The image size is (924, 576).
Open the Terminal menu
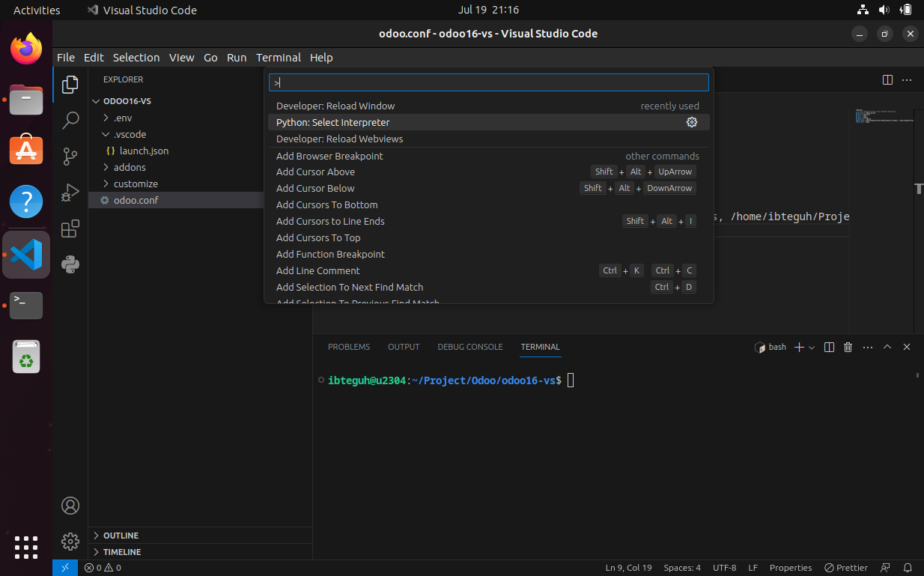(x=278, y=58)
